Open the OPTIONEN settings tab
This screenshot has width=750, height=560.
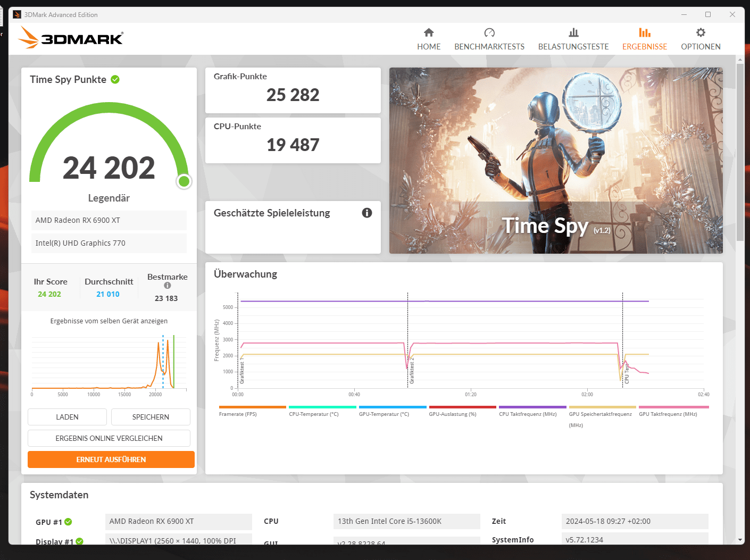point(701,39)
